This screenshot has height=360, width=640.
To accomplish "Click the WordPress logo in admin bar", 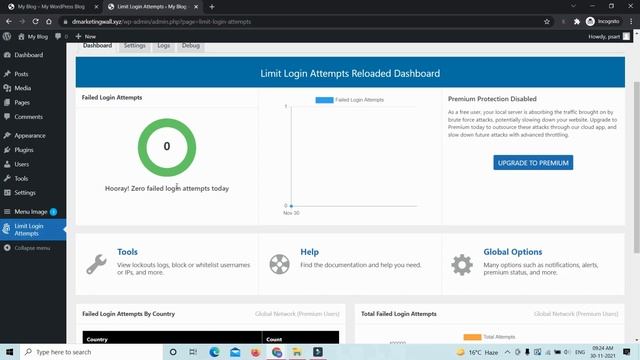I will pyautogui.click(x=7, y=36).
